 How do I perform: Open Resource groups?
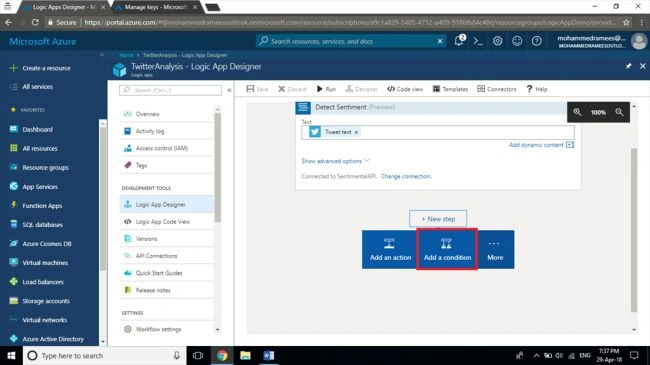tap(39, 168)
